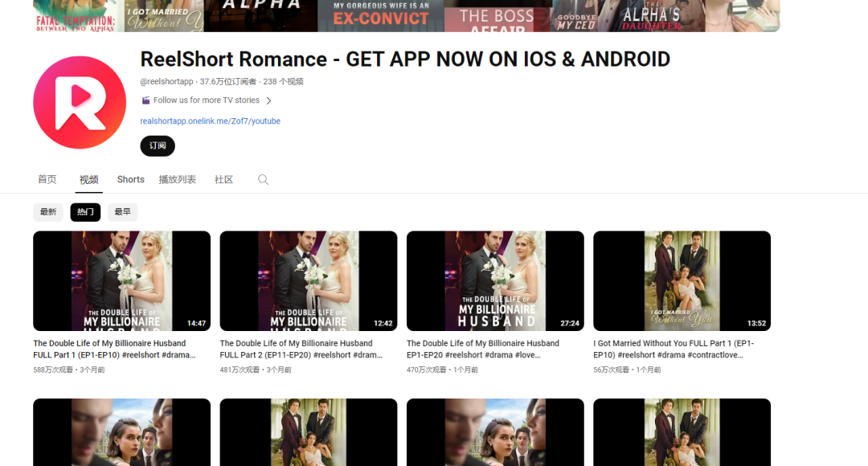Click the @reelshortapp channel handle

[166, 81]
